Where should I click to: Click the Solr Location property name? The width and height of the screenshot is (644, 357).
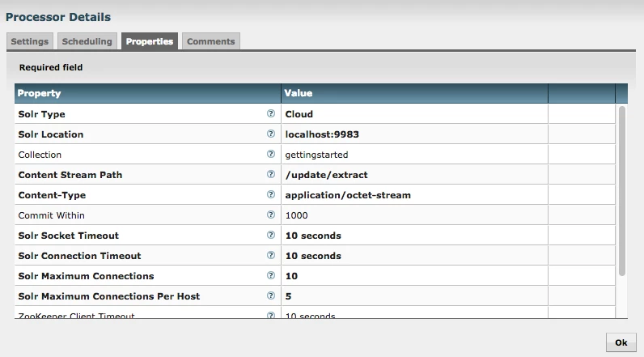pyautogui.click(x=50, y=134)
